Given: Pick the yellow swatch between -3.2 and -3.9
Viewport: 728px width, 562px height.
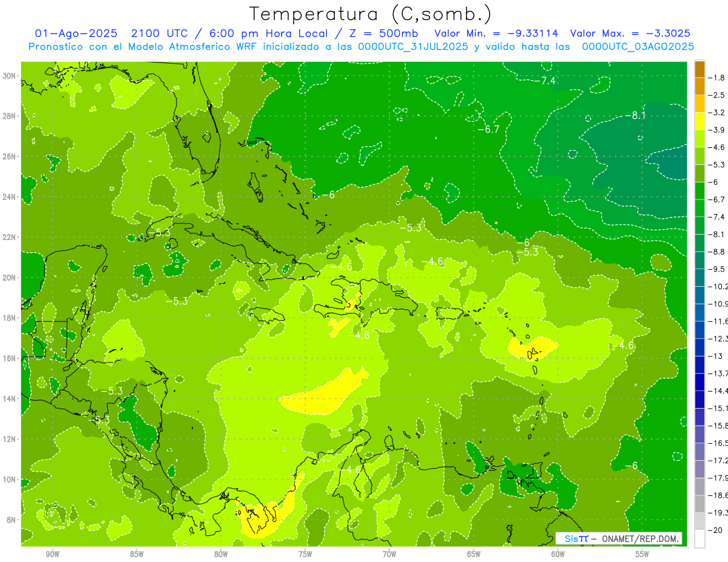Looking at the screenshot, I should point(699,121).
